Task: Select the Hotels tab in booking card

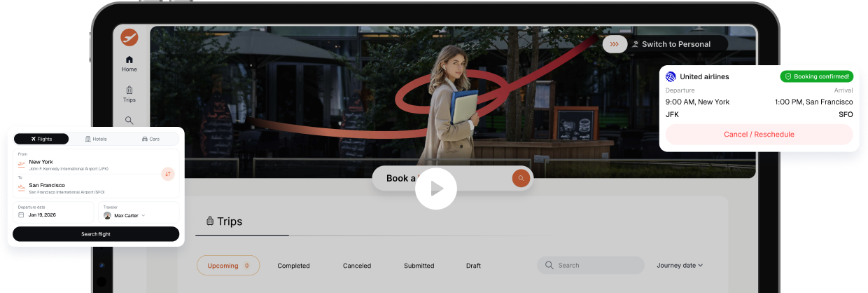Action: point(96,139)
